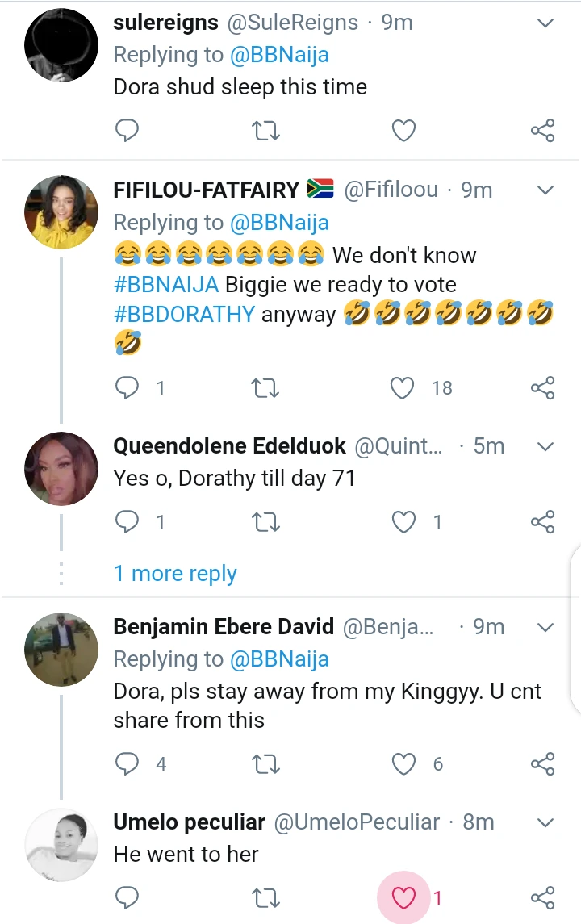Reply to Umelo peculiar's tweet
The width and height of the screenshot is (581, 924).
tap(127, 897)
